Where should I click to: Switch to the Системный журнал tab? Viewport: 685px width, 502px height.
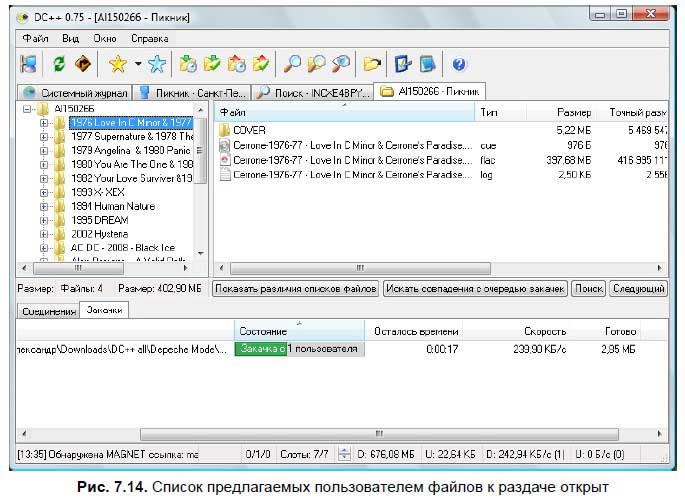[x=74, y=92]
